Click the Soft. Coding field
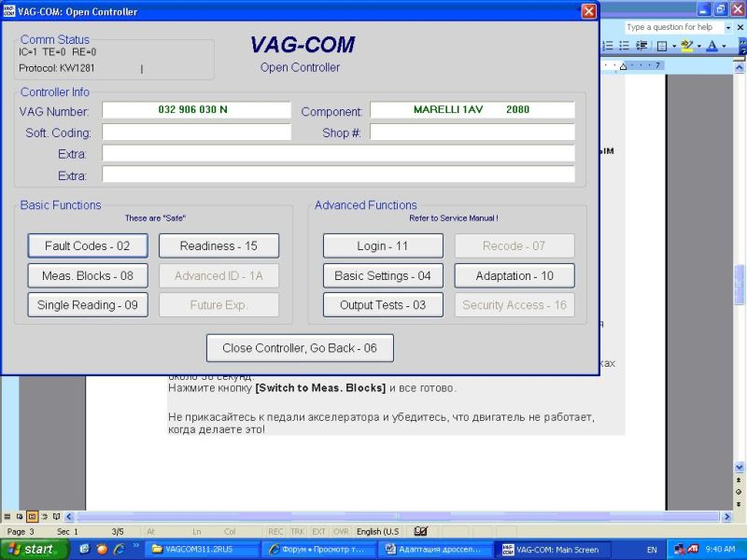This screenshot has width=747, height=560. [x=196, y=133]
